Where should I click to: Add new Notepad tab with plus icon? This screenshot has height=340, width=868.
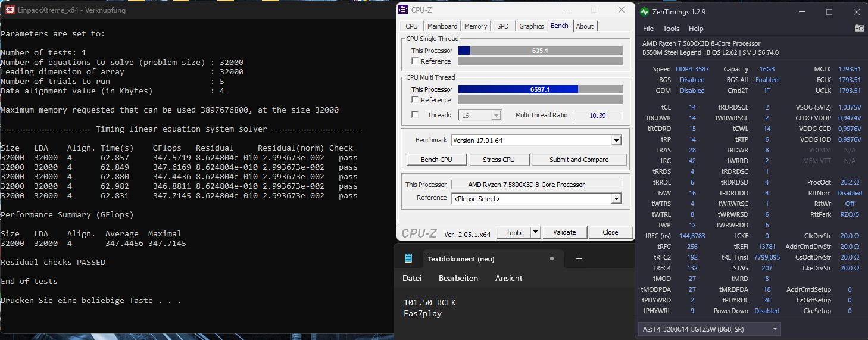(x=579, y=258)
